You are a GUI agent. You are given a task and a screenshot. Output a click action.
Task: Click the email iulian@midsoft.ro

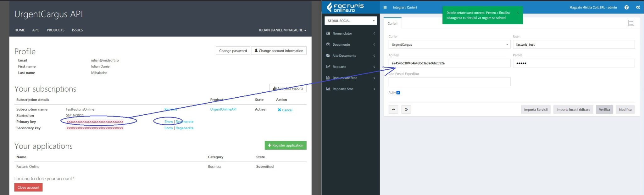point(105,60)
